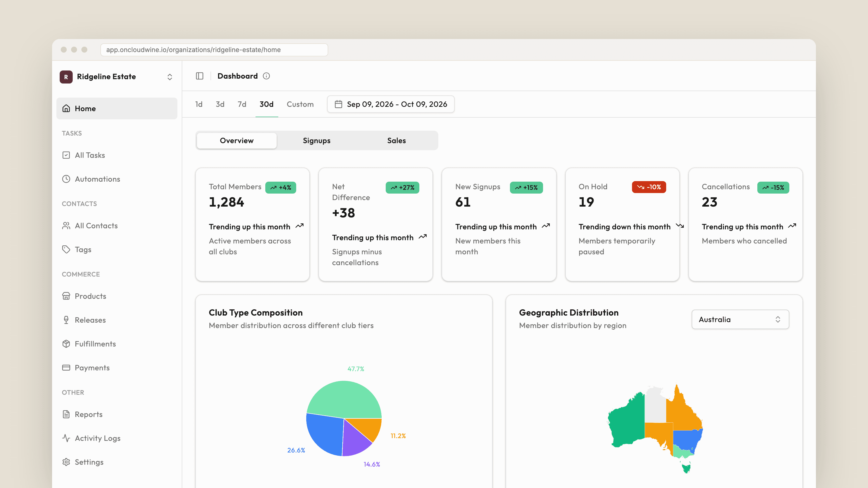Click trend arrow beside Cancellations trending text

(792, 226)
